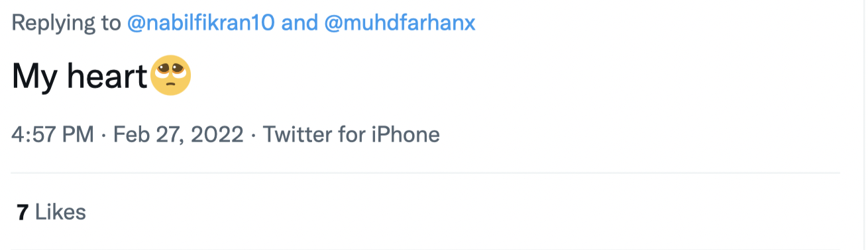The image size is (868, 250).
Task: Click the word "Likes" next to the count
Action: 60,212
